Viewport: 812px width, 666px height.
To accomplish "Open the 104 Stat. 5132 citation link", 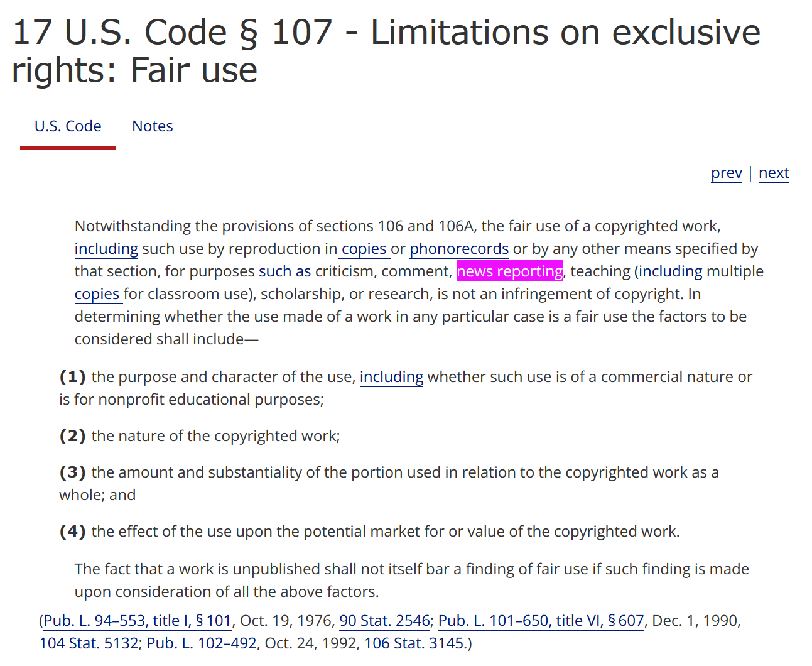I will [x=89, y=643].
